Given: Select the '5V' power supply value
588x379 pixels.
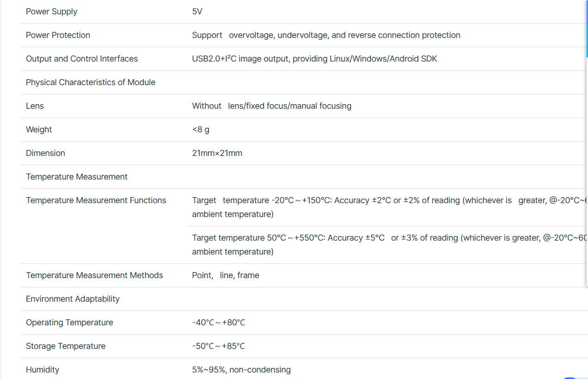Looking at the screenshot, I should (x=197, y=12).
